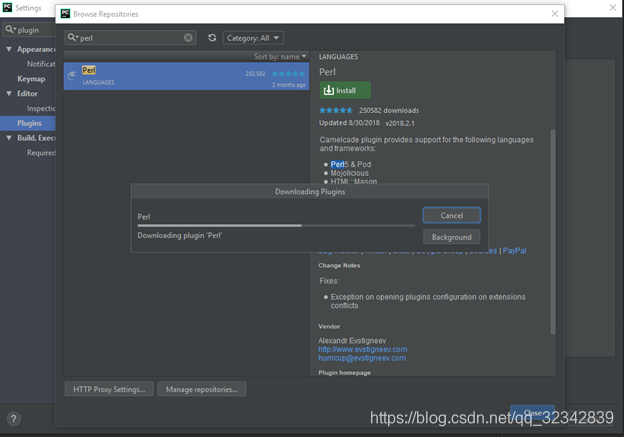Select Notifications item in Settings tree
Image resolution: width=624 pixels, height=437 pixels.
point(41,64)
